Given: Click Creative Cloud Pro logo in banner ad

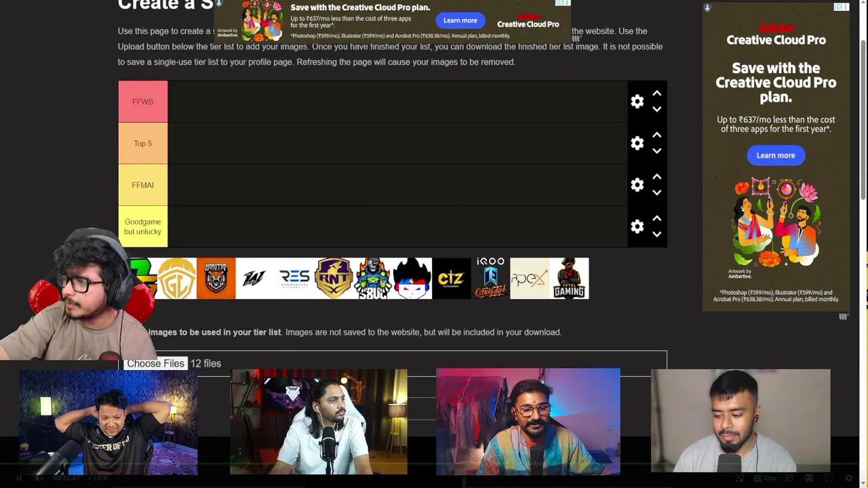Looking at the screenshot, I should coord(528,21).
